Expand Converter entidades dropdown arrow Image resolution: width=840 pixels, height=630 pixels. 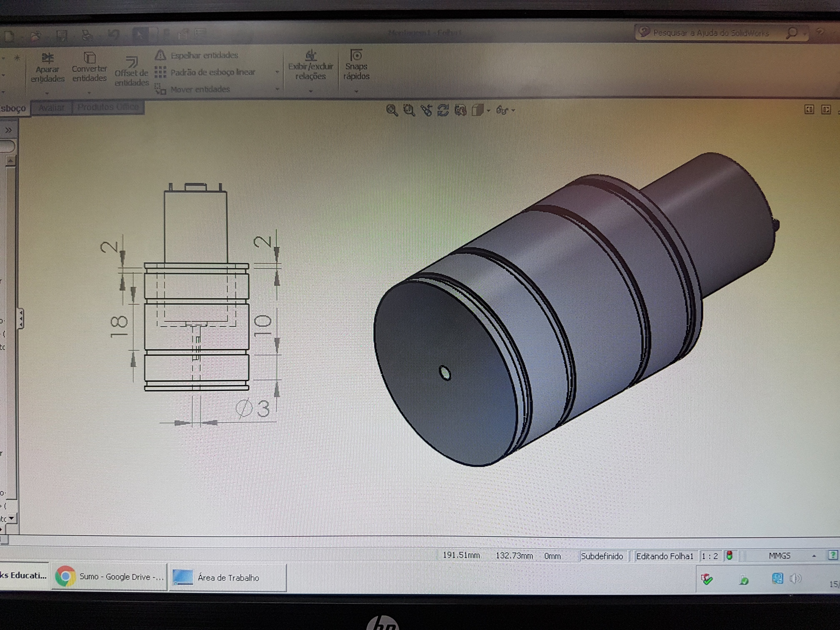(x=89, y=93)
